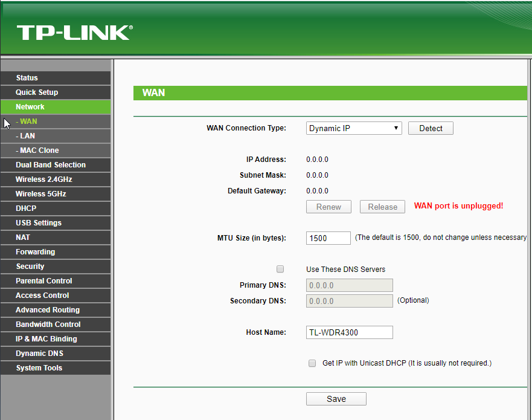Click the IP Address value 0.0.0.0
Screen dimensions: 532x420
click(x=317, y=160)
